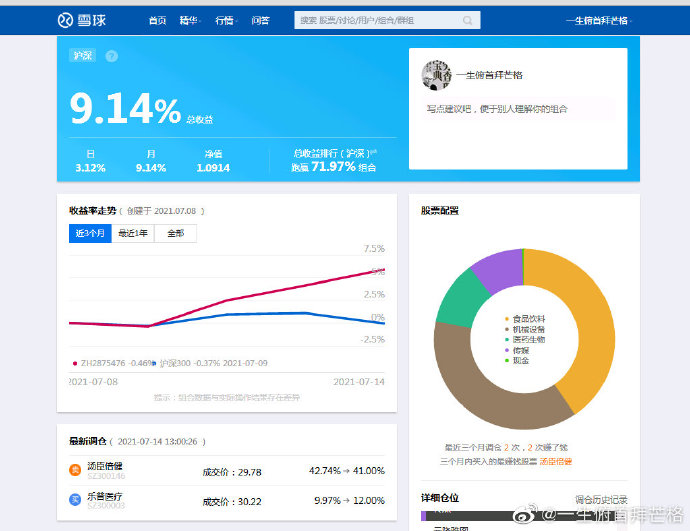The image size is (690, 531).
Task: Click the 现金 legend entry
Action: [517, 360]
